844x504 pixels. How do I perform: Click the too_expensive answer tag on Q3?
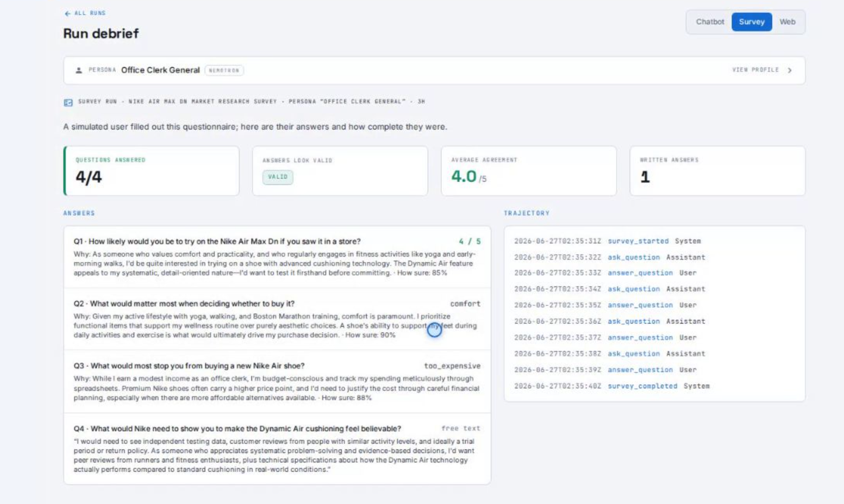tap(452, 366)
